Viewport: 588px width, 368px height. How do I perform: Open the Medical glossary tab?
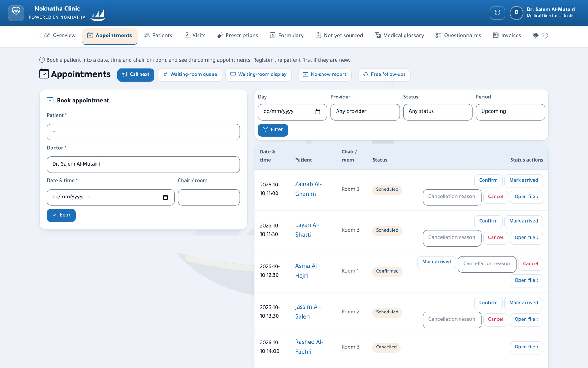399,36
